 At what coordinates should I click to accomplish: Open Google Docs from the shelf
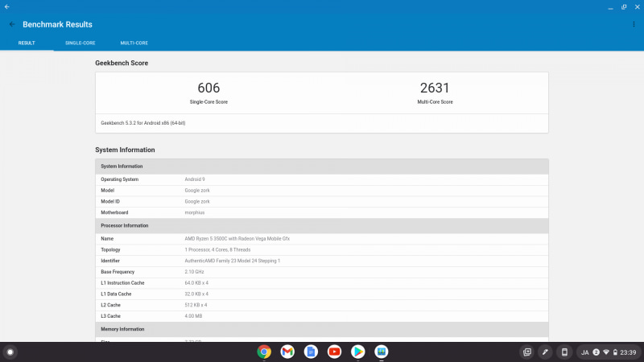(x=311, y=352)
